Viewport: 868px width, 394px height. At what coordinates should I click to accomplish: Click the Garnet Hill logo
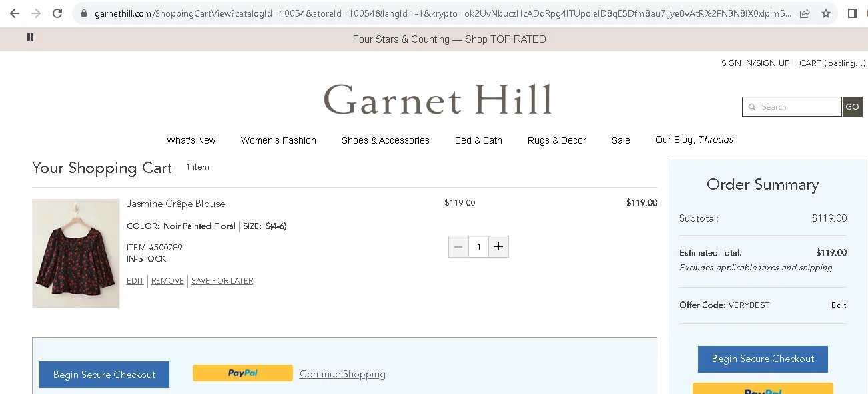(x=438, y=100)
